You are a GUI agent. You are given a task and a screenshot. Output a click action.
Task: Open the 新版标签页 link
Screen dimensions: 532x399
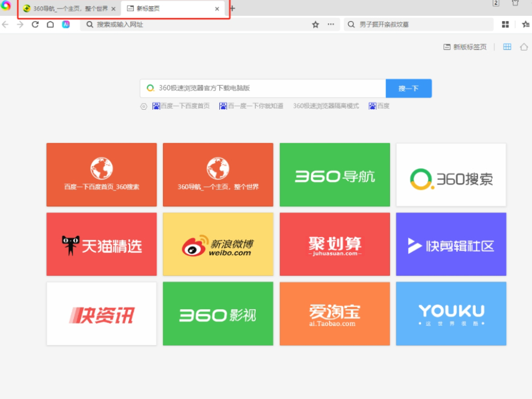pyautogui.click(x=465, y=47)
